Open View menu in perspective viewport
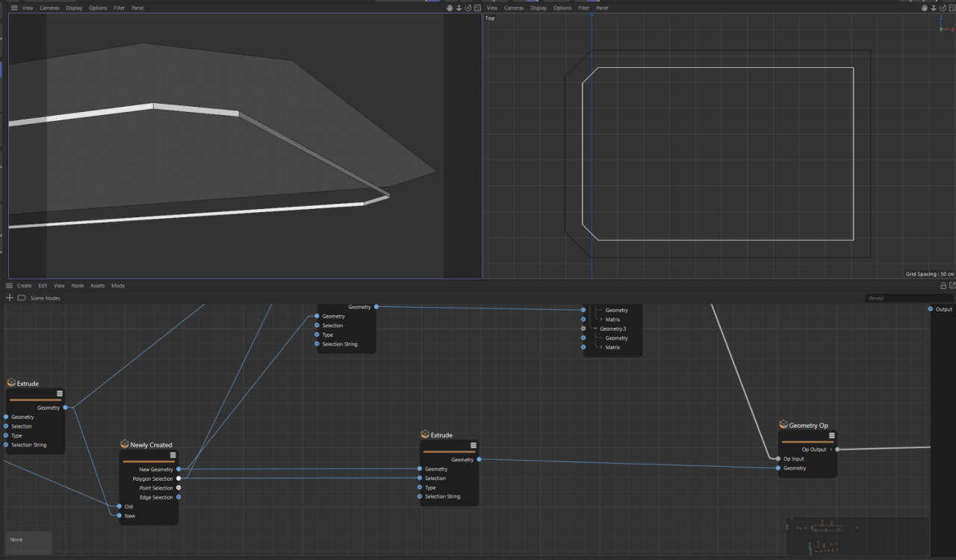956x560 pixels. coord(28,7)
